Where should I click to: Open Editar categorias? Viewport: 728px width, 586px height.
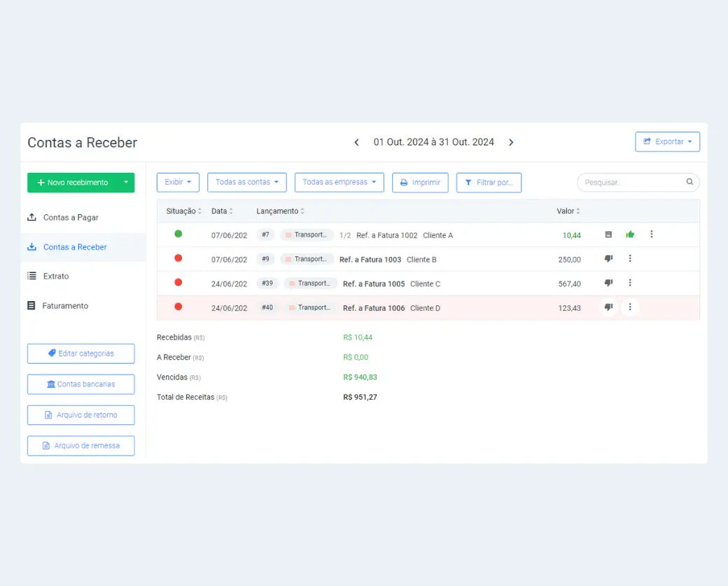[80, 354]
